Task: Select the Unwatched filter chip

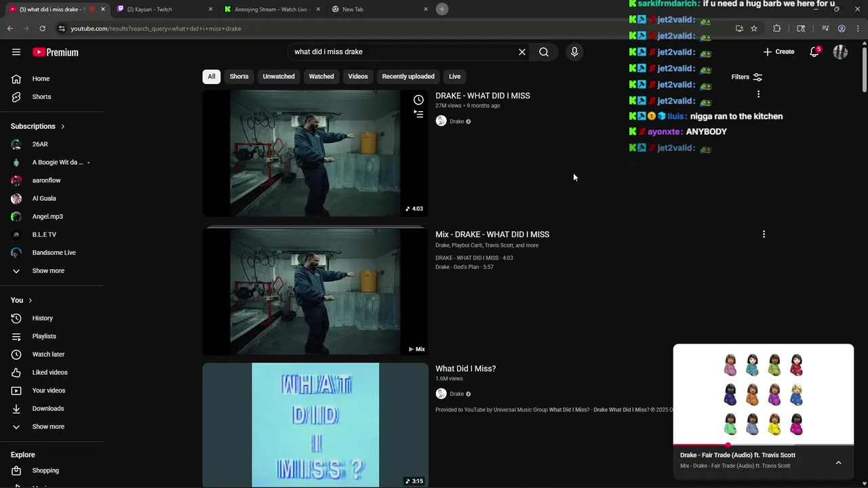Action: pyautogui.click(x=279, y=77)
